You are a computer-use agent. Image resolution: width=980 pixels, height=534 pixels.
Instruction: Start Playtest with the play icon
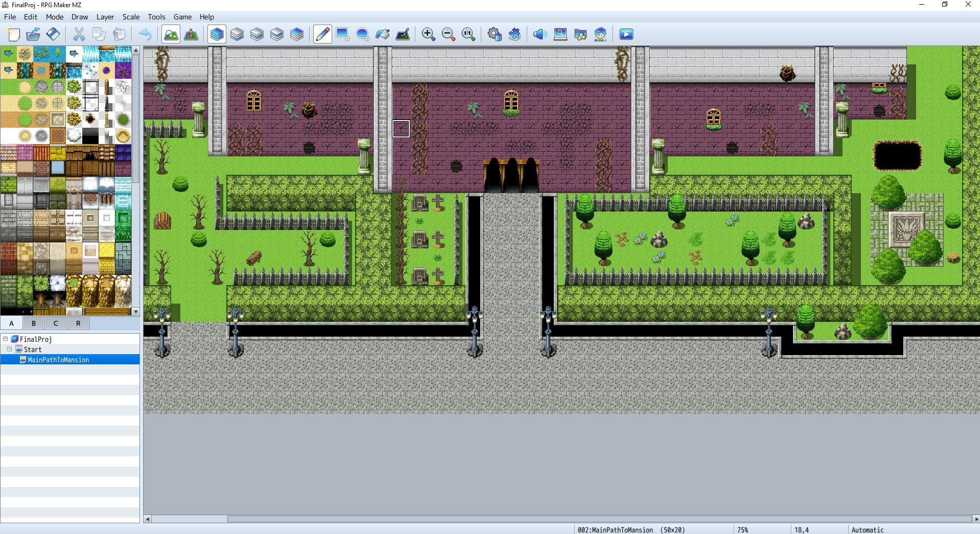pyautogui.click(x=626, y=34)
